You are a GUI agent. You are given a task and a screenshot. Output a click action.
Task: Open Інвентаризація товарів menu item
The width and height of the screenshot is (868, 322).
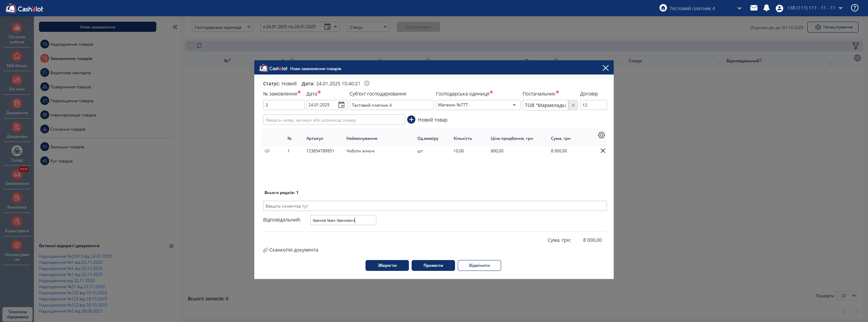pyautogui.click(x=68, y=115)
